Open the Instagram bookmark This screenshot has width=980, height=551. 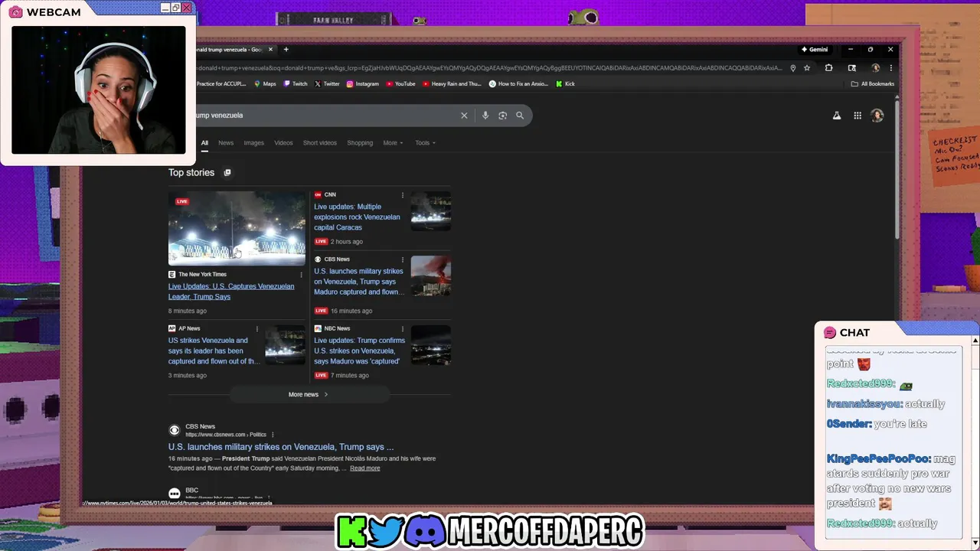click(363, 84)
